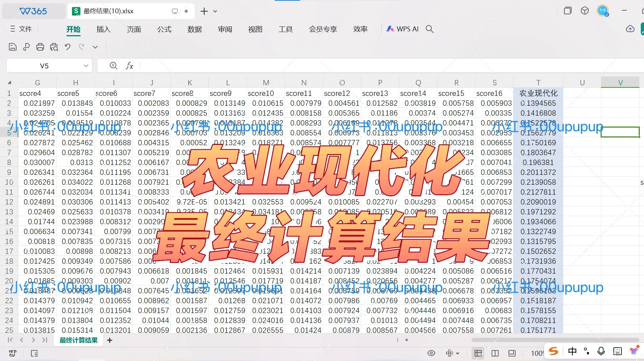Image resolution: width=644 pixels, height=361 pixels.
Task: Click the horizontal scrollbar thumb
Action: pyautogui.click(x=555, y=340)
